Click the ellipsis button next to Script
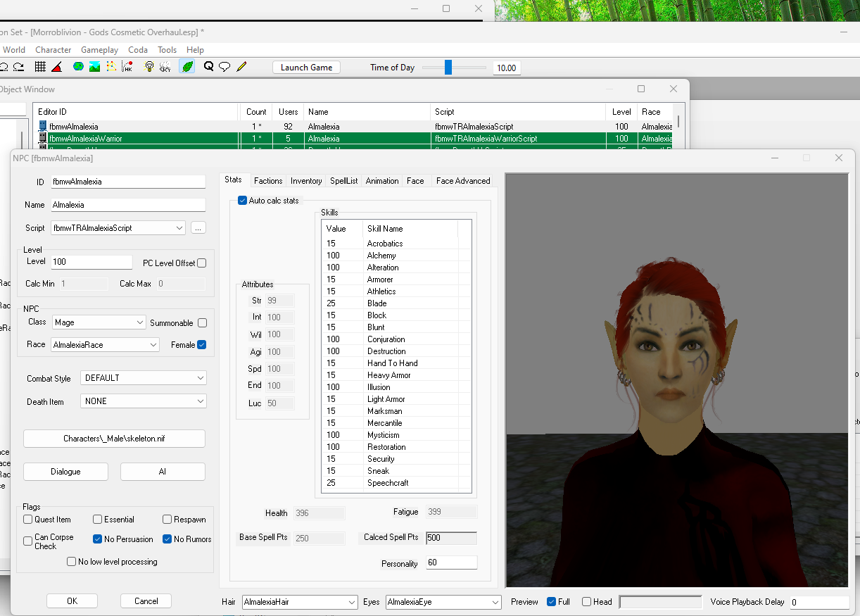The image size is (860, 616). (198, 227)
